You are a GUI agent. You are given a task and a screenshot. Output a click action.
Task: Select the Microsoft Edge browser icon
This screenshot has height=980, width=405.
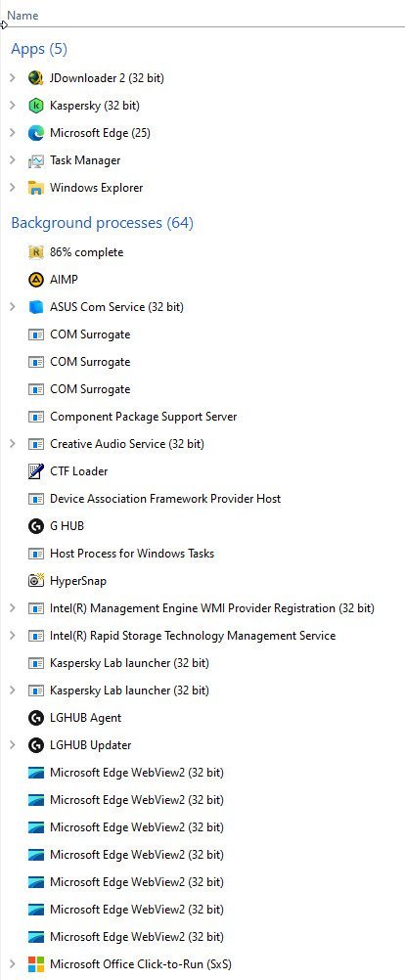36,133
